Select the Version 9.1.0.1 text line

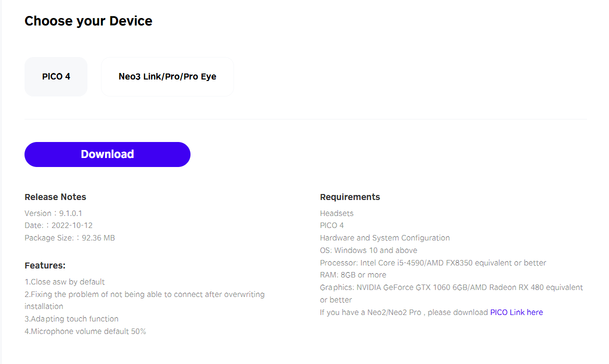tap(53, 213)
